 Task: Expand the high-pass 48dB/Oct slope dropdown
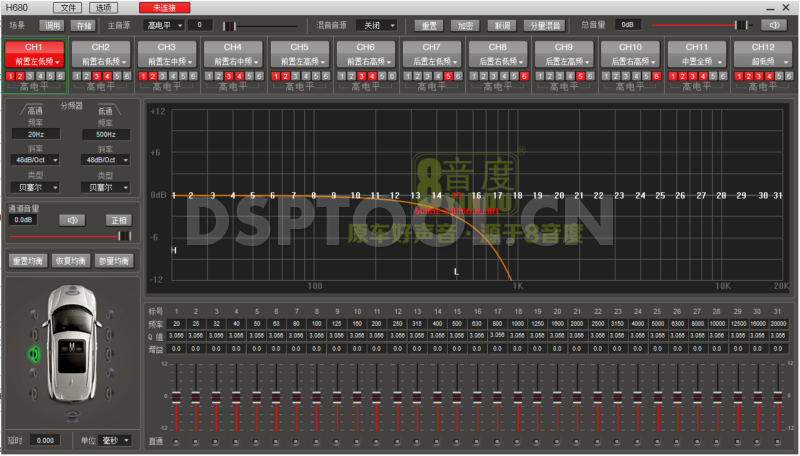[35, 159]
